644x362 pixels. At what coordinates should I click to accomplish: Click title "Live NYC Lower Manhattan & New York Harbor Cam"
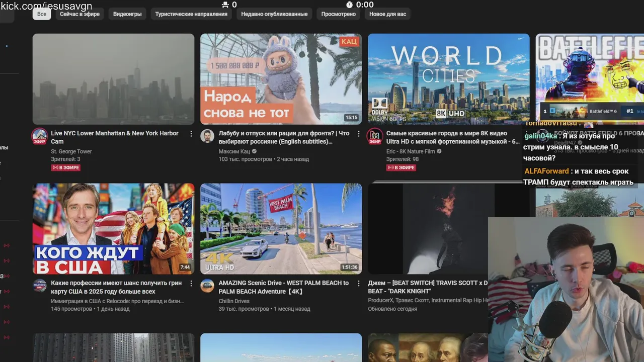pyautogui.click(x=115, y=137)
